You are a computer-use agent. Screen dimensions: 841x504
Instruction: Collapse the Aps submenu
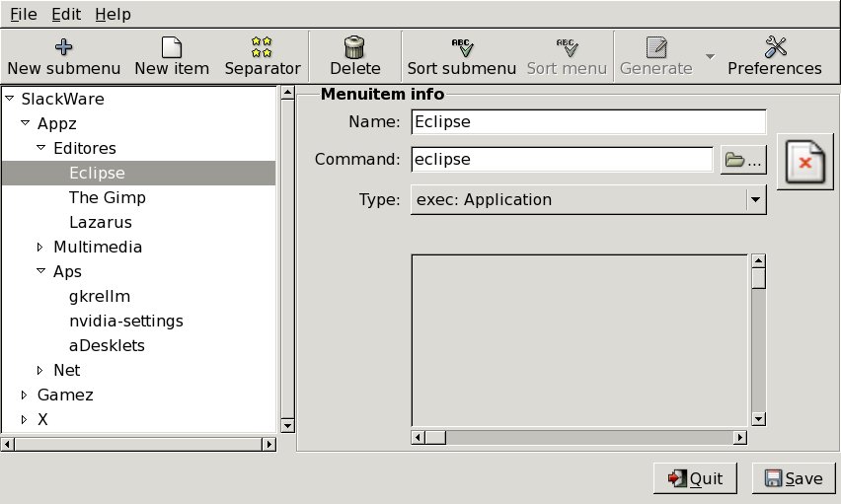click(x=40, y=271)
